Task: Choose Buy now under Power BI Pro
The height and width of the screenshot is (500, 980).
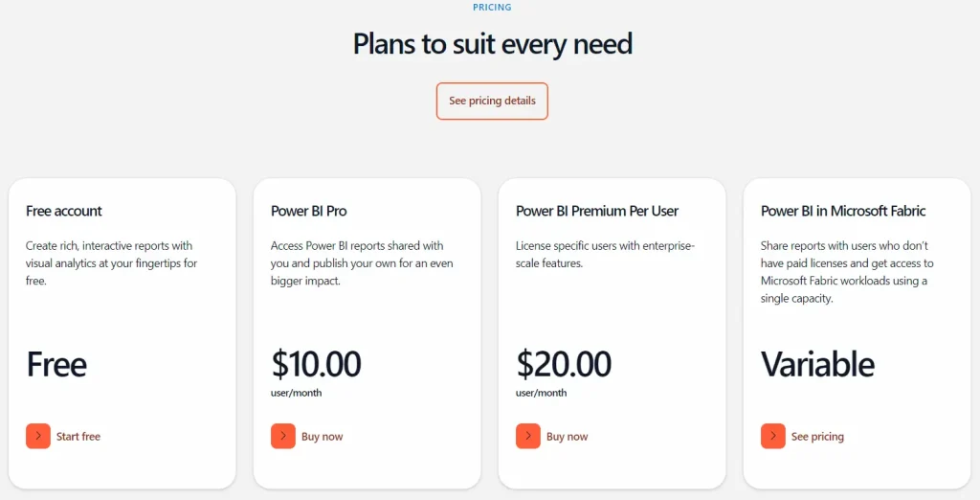Action: 322,436
